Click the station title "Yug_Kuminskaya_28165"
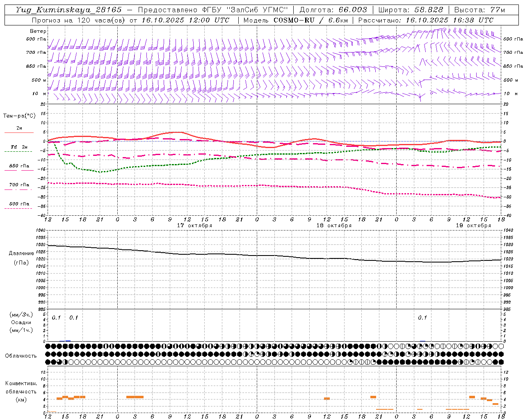525x420 pixels. (69, 10)
